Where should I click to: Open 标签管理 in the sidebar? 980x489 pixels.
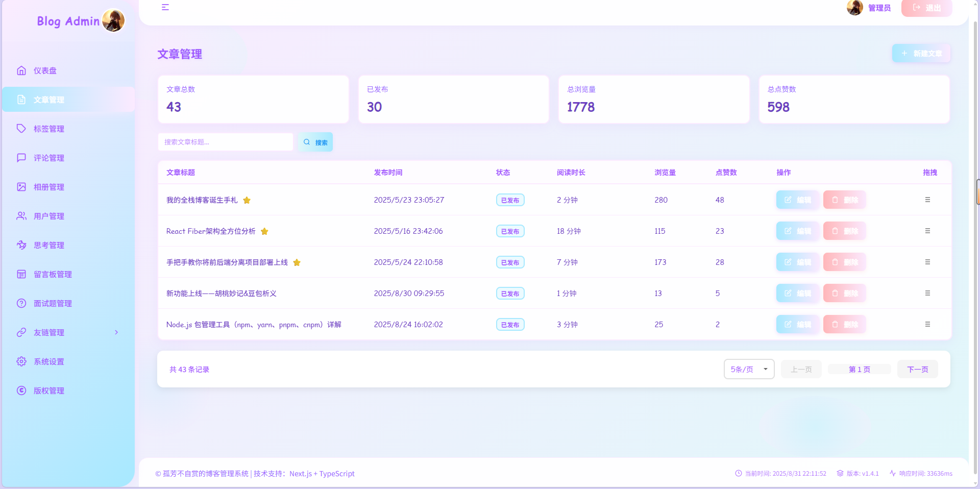(49, 129)
